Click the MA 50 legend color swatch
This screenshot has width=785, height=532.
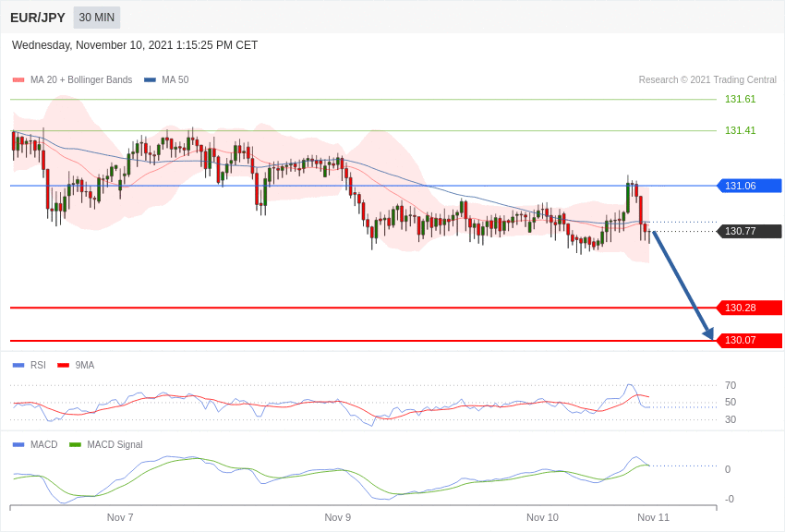tap(150, 80)
